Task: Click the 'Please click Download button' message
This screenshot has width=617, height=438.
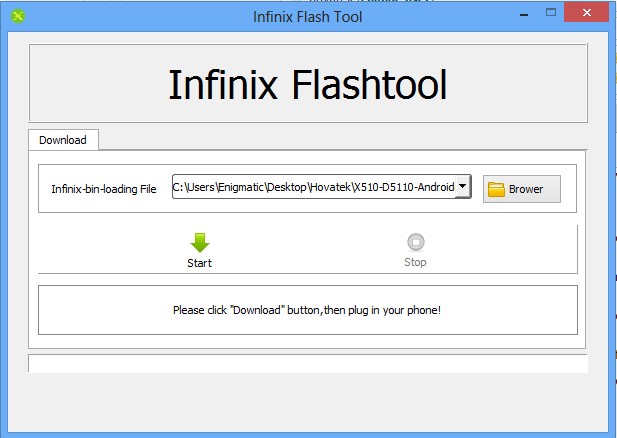Action: (307, 310)
